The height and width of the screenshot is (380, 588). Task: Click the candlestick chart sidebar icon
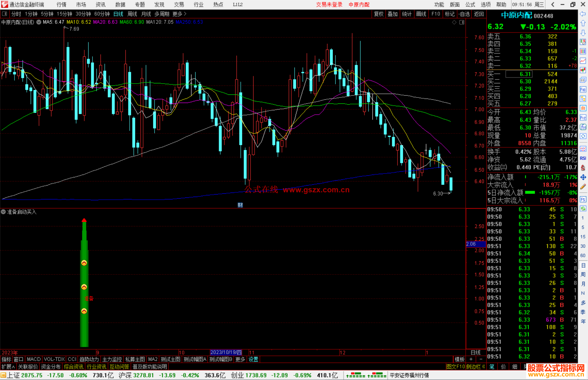583,70
